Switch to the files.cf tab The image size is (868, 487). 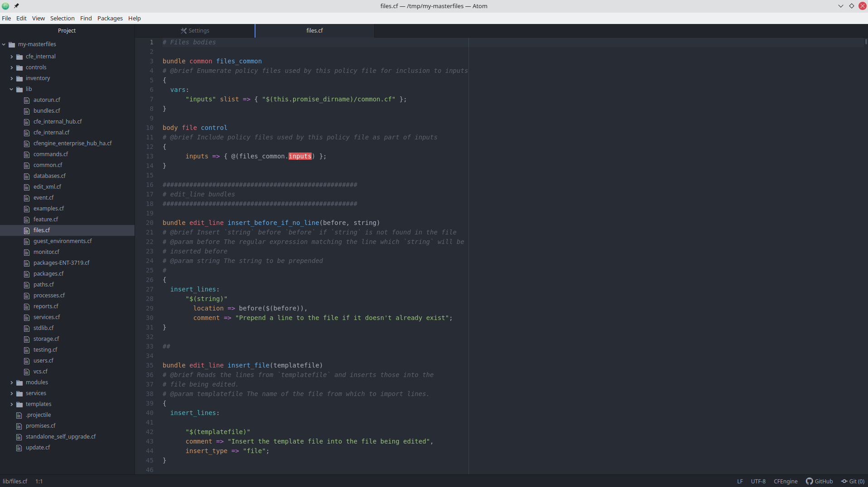314,31
